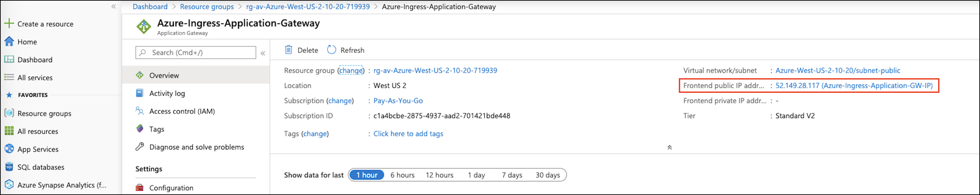The height and width of the screenshot is (195, 980).
Task: Change the resource group via change link
Action: [x=351, y=71]
